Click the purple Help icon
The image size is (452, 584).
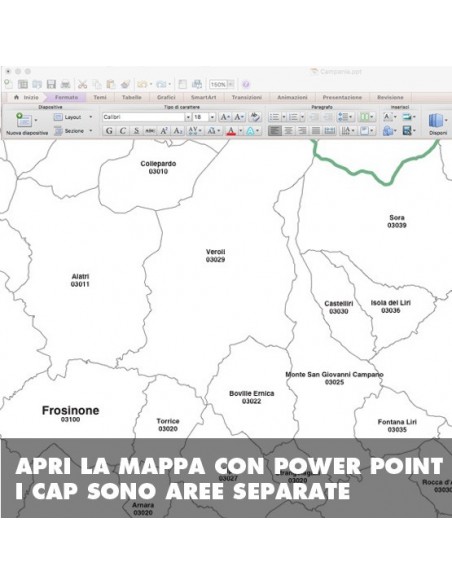246,84
